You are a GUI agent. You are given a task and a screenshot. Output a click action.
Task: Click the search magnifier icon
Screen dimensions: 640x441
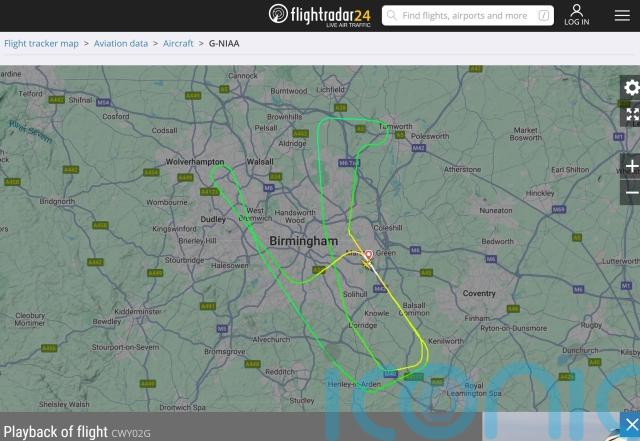coord(391,16)
